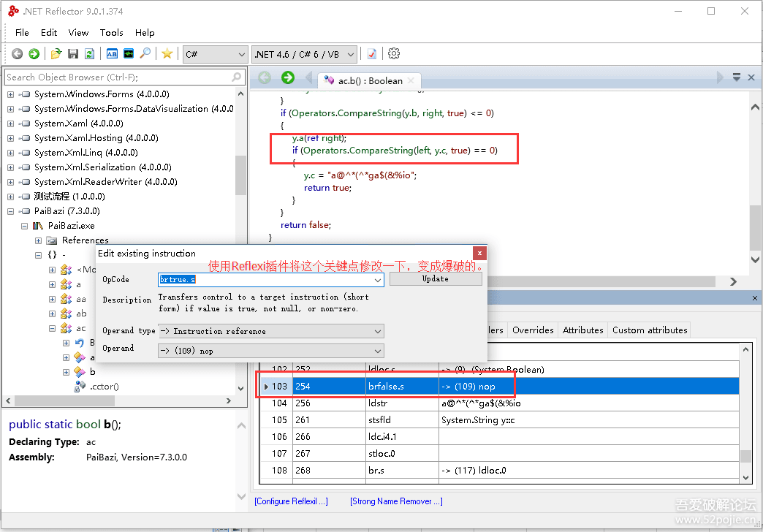This screenshot has width=763, height=532.
Task: Click the toolbar back arrow icon
Action: pyautogui.click(x=17, y=53)
